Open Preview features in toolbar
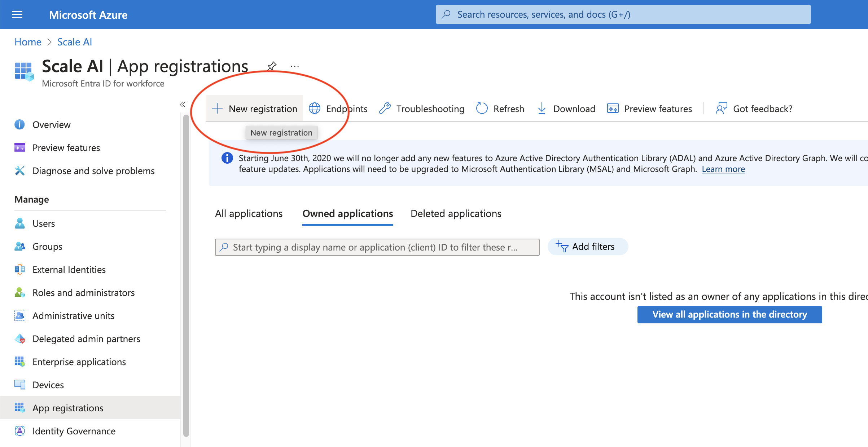The width and height of the screenshot is (868, 447). pos(649,109)
